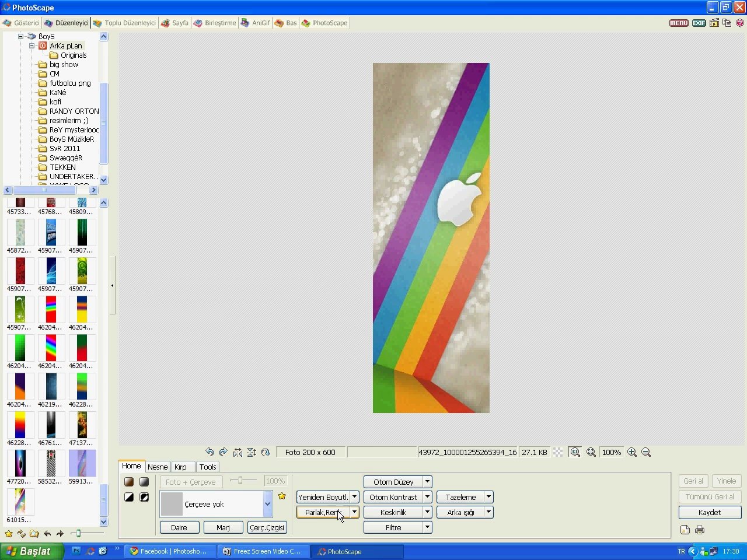Viewport: 747px width, 560px height.
Task: Click the Çerç.Çizgisi button
Action: pos(267,527)
